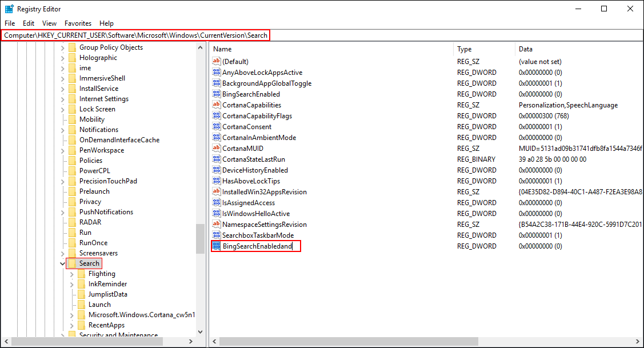644x348 pixels.
Task: Open the File menu
Action: pos(10,23)
